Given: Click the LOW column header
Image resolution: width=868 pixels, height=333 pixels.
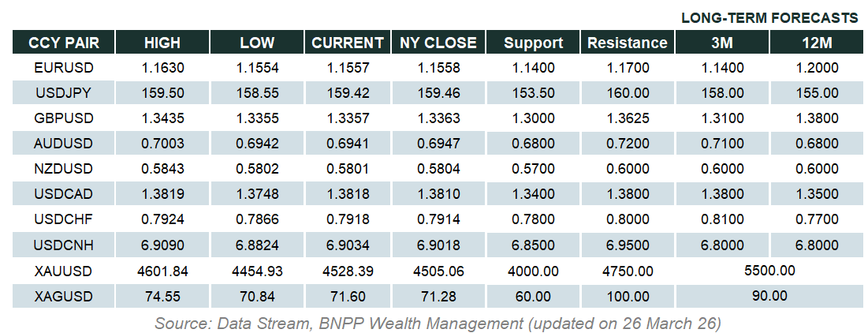Looking at the screenshot, I should click(257, 43).
